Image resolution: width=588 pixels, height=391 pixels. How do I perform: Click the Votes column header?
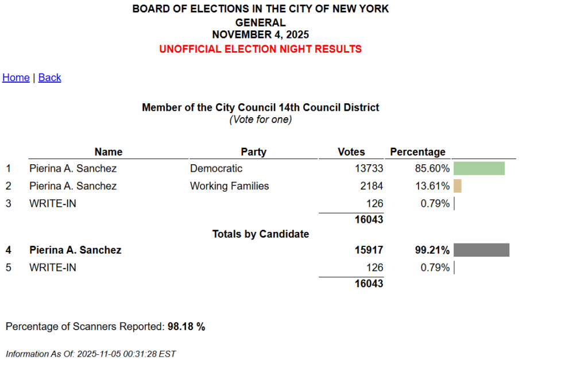[351, 152]
